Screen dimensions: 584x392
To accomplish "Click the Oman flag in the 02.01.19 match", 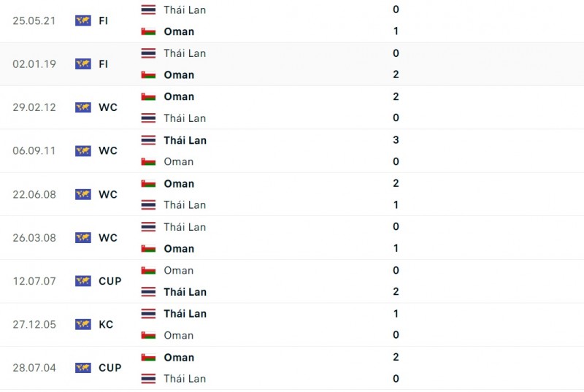I will click(x=148, y=74).
